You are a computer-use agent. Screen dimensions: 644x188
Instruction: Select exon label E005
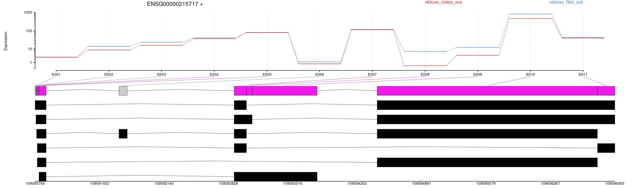pyautogui.click(x=267, y=74)
